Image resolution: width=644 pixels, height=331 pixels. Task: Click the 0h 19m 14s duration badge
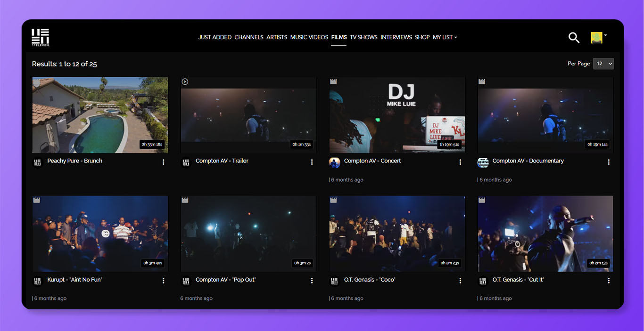click(597, 144)
